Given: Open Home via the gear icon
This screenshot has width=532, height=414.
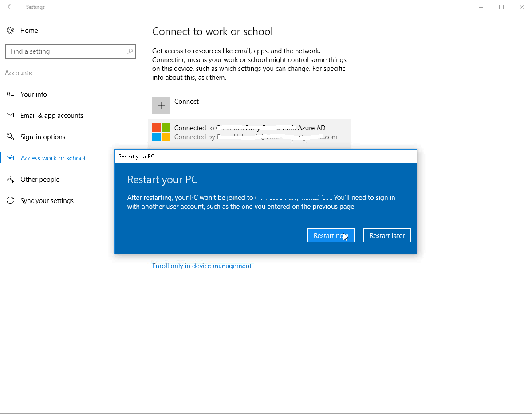Looking at the screenshot, I should pyautogui.click(x=10, y=31).
